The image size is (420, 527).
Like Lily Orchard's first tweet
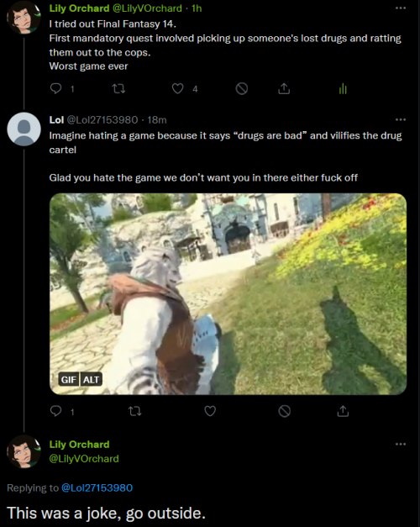pyautogui.click(x=178, y=89)
